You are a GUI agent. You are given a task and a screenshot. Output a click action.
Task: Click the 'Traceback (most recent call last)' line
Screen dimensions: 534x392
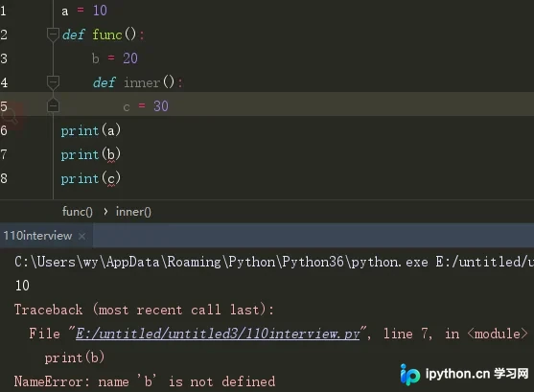click(x=144, y=310)
